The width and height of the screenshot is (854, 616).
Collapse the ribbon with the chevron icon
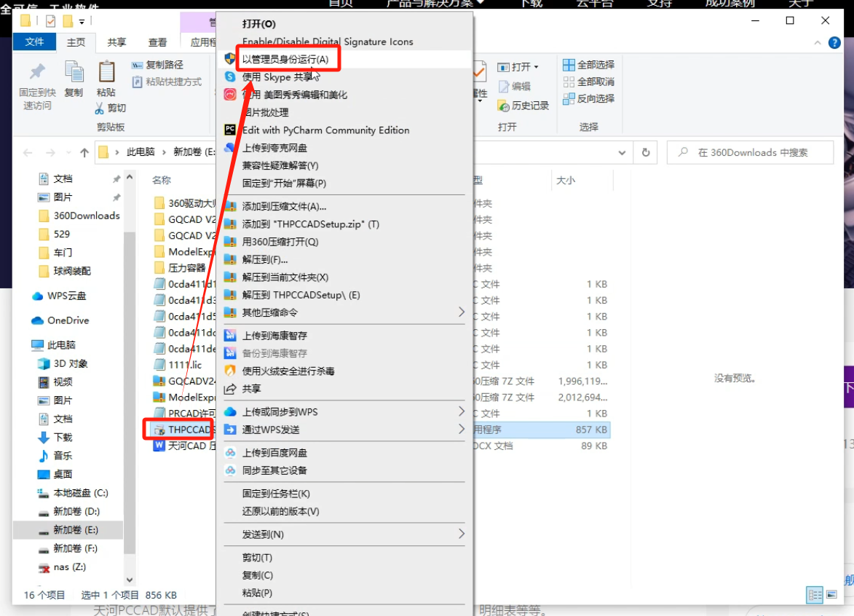pos(818,42)
